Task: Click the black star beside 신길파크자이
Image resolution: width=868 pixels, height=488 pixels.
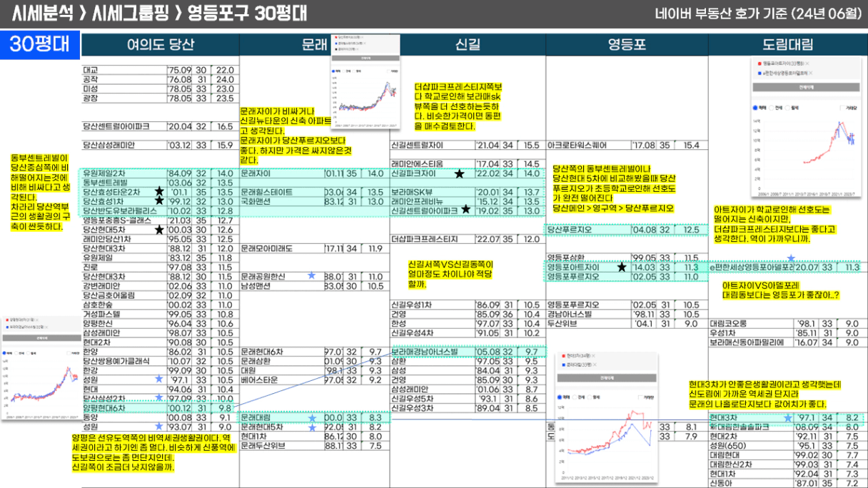Action: [x=459, y=173]
